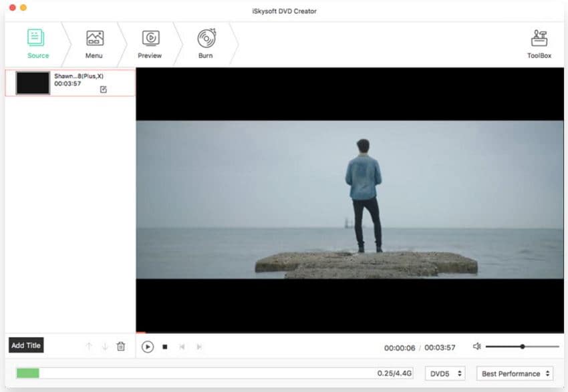Image resolution: width=568 pixels, height=392 pixels.
Task: Skip to previous clip
Action: (x=182, y=347)
